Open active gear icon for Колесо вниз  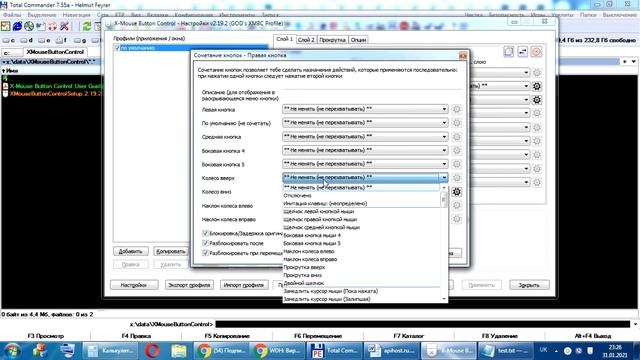(x=457, y=192)
